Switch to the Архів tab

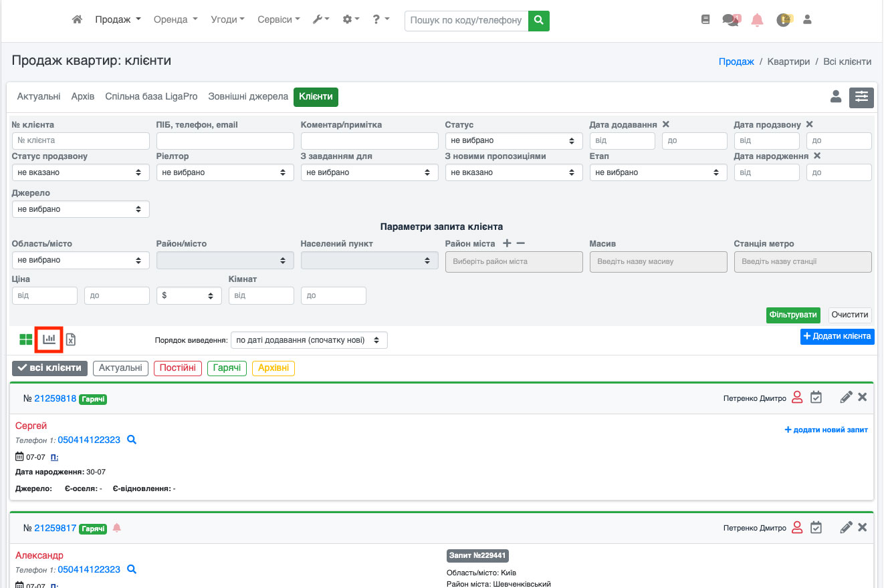click(83, 97)
